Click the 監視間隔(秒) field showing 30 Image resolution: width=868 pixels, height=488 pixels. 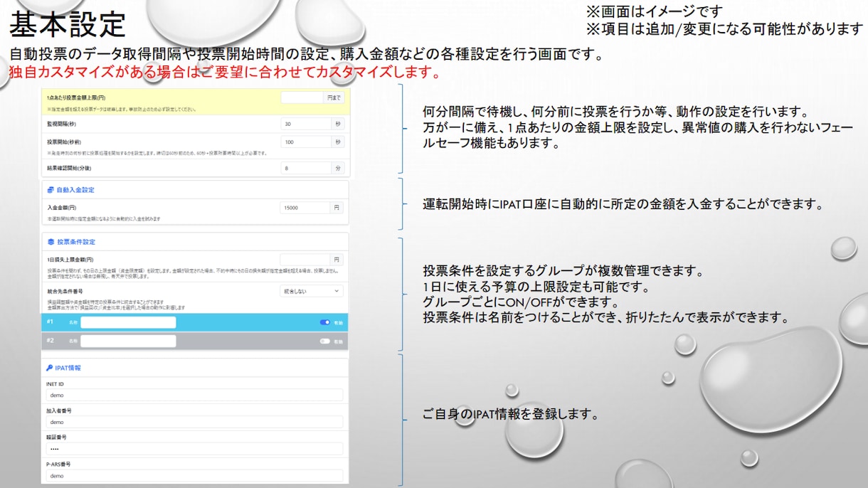pos(306,123)
